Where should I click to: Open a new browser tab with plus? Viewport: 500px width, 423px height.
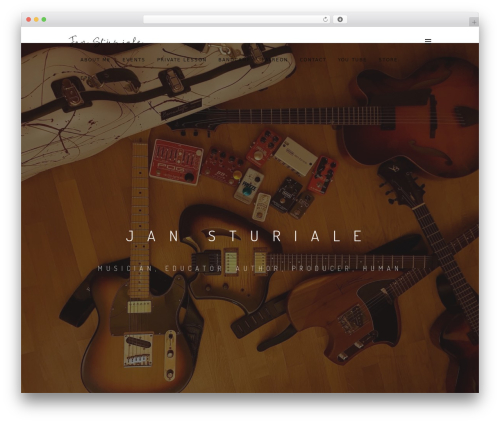(x=474, y=22)
